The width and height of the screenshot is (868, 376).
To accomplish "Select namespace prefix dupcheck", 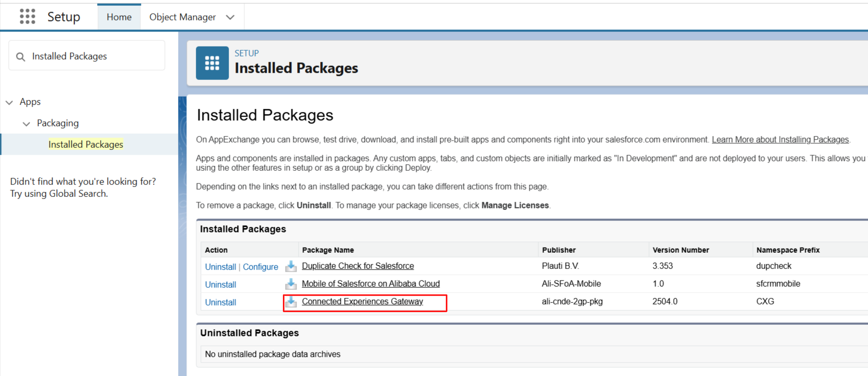I will 773,266.
